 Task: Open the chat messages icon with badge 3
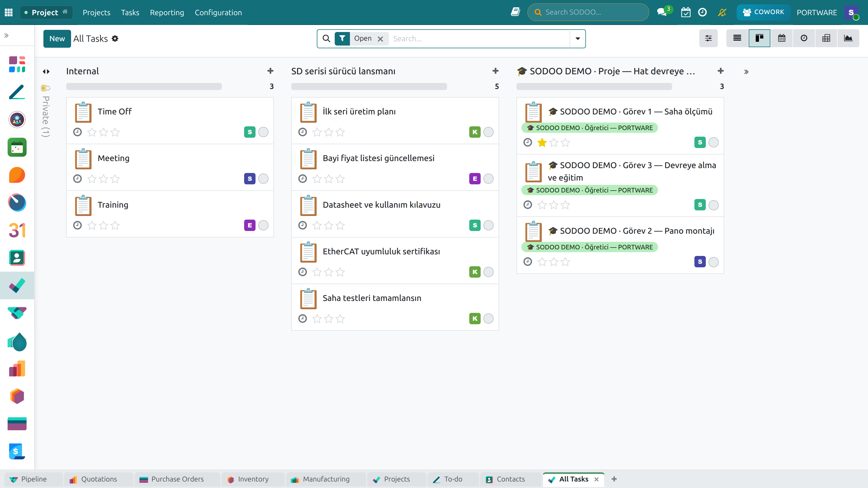(x=662, y=12)
